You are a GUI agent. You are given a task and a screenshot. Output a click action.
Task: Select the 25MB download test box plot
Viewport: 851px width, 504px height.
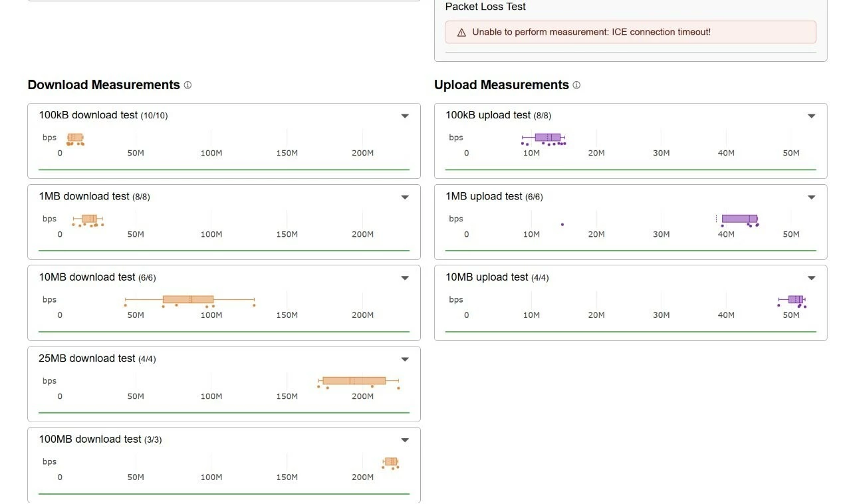coord(354,380)
